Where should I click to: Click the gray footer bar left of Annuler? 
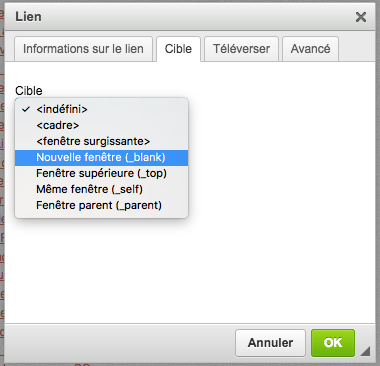click(120, 343)
